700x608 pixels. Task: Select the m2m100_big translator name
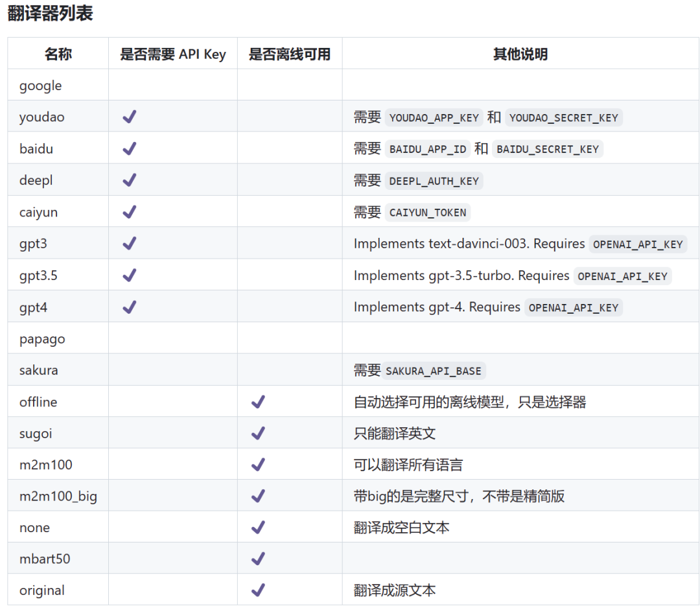point(58,497)
